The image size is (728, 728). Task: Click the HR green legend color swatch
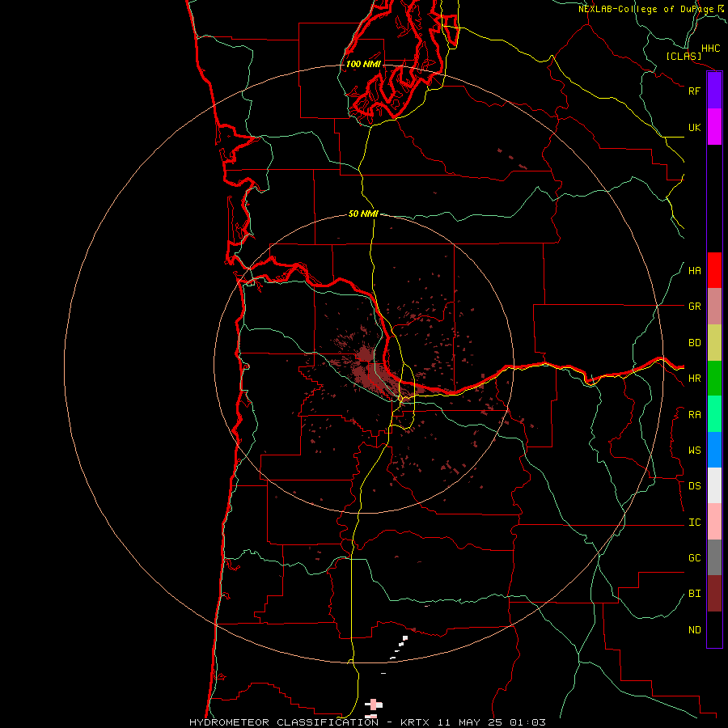714,379
